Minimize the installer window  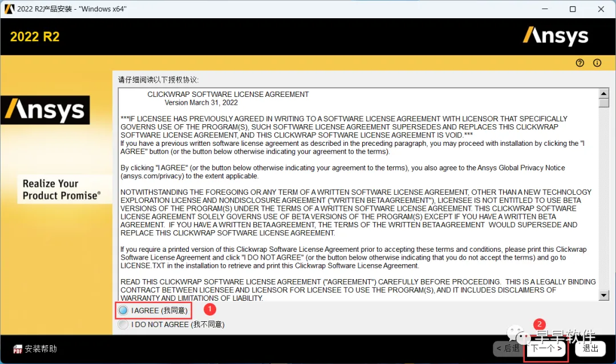pos(545,9)
